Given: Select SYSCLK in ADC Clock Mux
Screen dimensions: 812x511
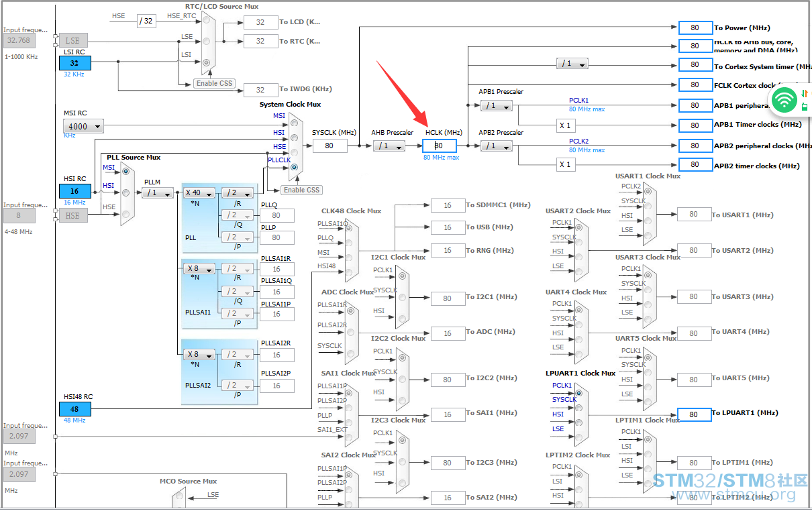Looking at the screenshot, I should pyautogui.click(x=349, y=353).
